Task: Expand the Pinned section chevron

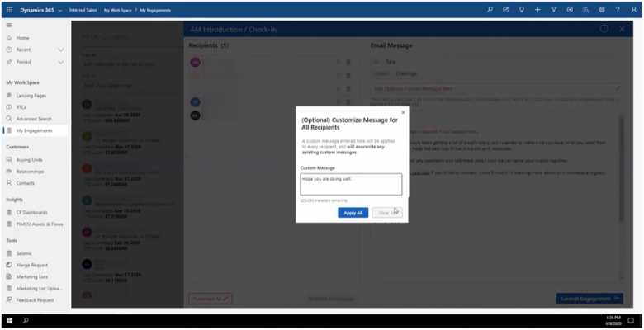Action: pos(61,62)
